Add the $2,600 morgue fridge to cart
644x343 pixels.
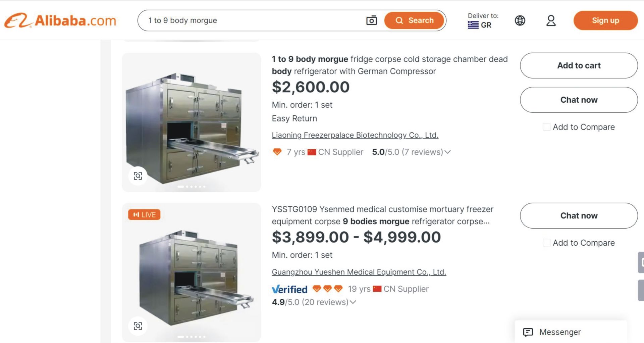coord(579,65)
